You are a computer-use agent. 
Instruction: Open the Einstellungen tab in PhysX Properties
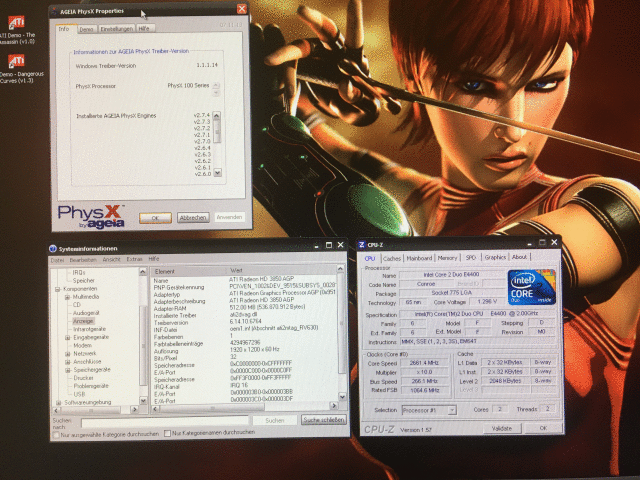point(116,29)
